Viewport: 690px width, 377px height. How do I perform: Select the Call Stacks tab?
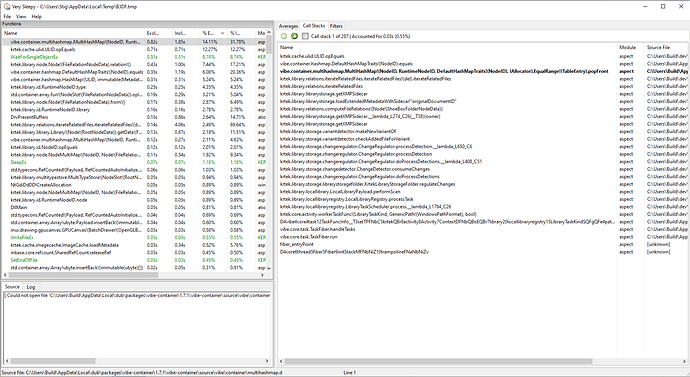314,26
